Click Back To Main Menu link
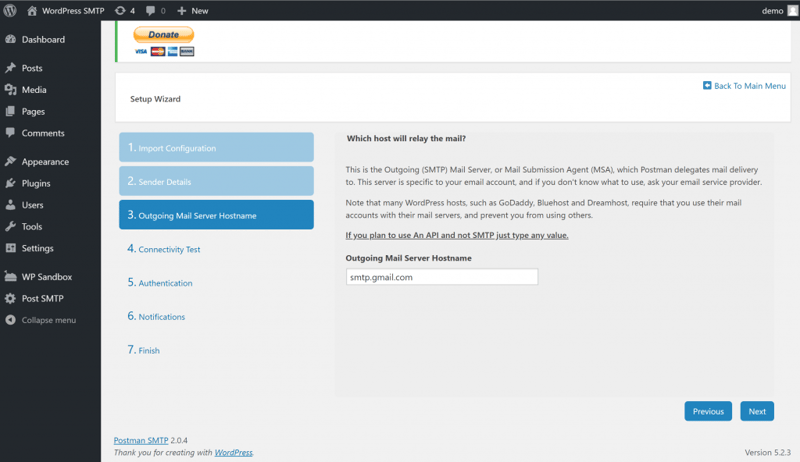The image size is (800, 462). click(x=744, y=86)
